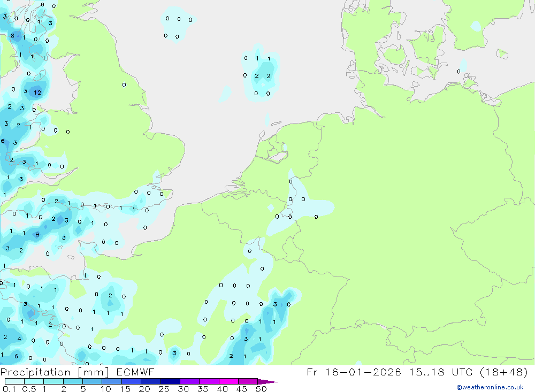
Task: Click the 5–10 mm blue legend swatch
Action: click(x=92, y=381)
